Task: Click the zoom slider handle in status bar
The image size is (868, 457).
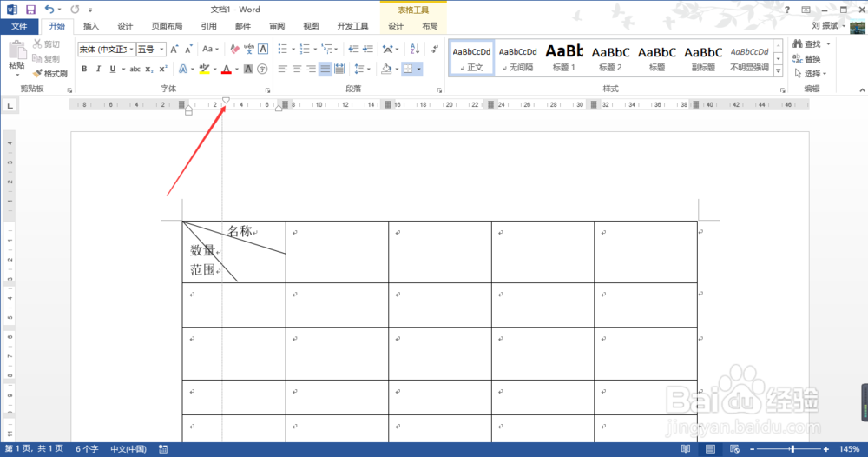Action: 792,449
